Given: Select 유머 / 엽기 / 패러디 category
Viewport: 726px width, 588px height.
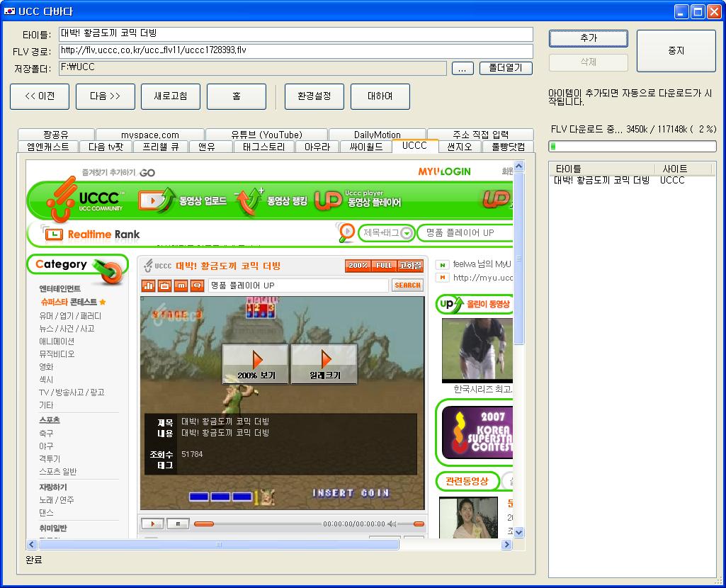Looking at the screenshot, I should [70, 316].
